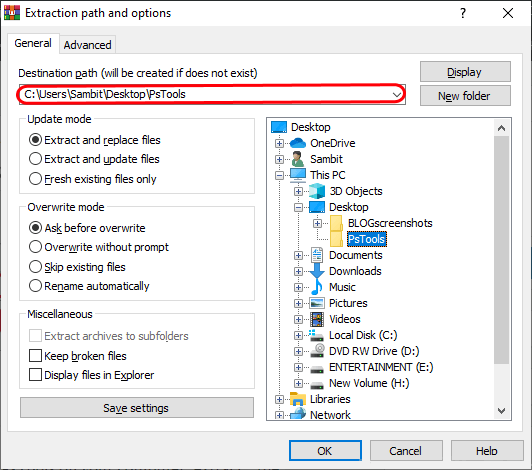Open the destination path dropdown arrow
This screenshot has width=532, height=470.
coord(396,94)
